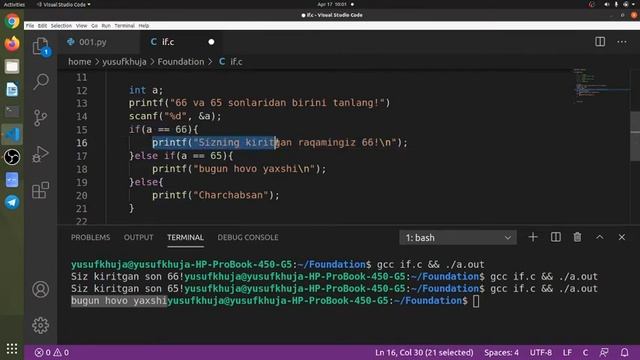This screenshot has height=360, width=640.
Task: Split the editor to the right
Action: pyautogui.click(x=600, y=42)
